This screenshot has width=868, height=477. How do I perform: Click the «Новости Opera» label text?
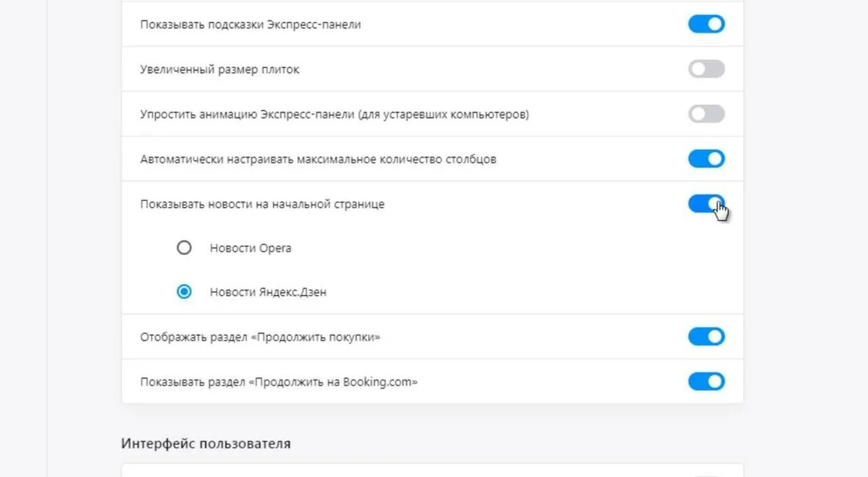point(250,248)
